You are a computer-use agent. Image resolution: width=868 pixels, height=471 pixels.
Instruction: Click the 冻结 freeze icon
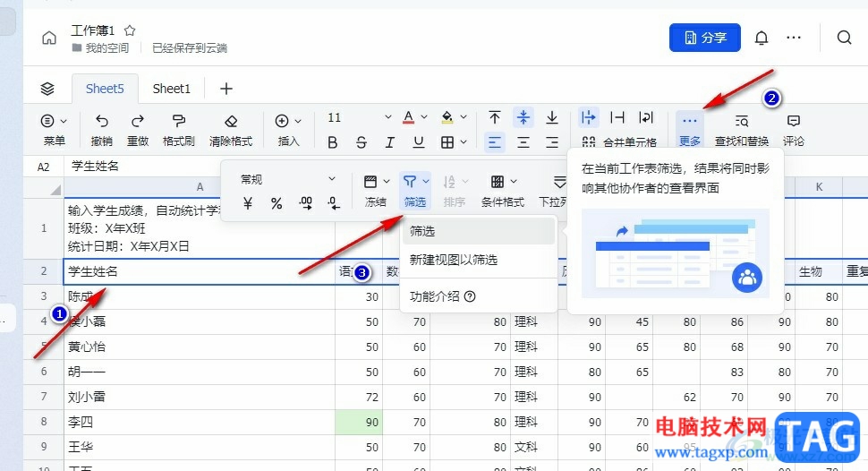pyautogui.click(x=370, y=182)
